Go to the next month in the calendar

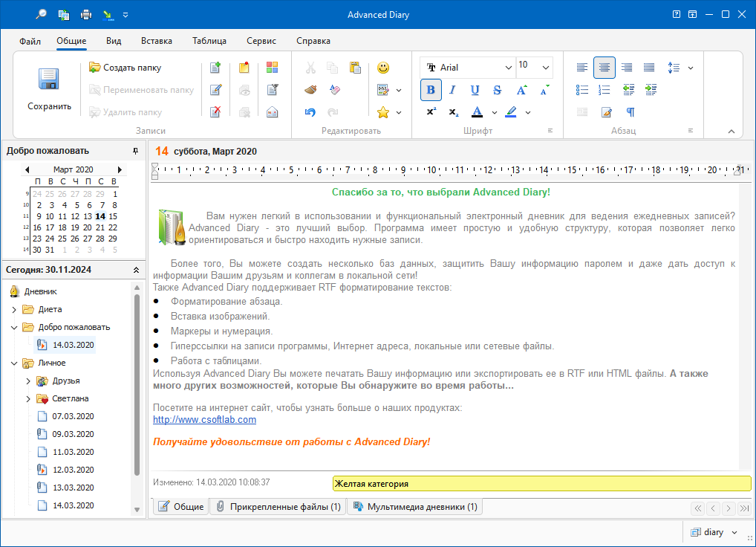pos(120,169)
